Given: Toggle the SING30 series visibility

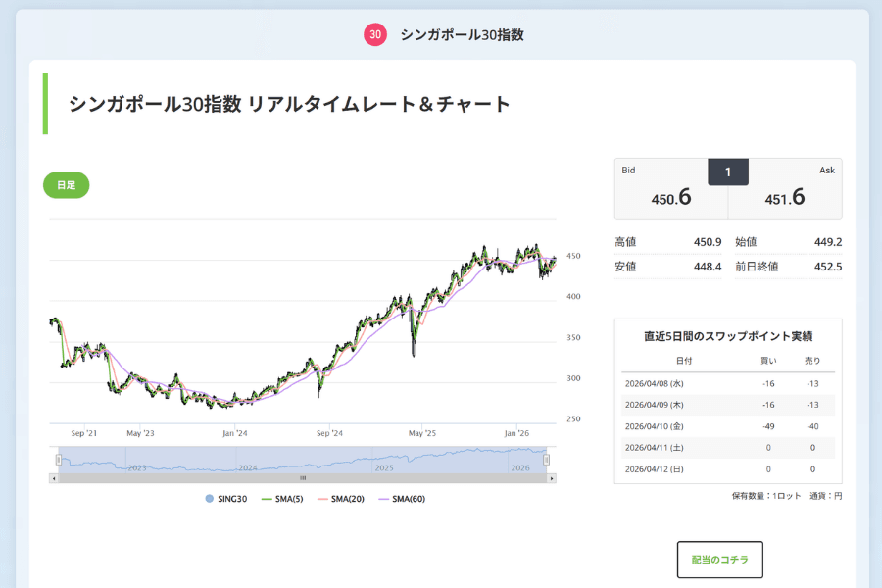Looking at the screenshot, I should pyautogui.click(x=209, y=500).
